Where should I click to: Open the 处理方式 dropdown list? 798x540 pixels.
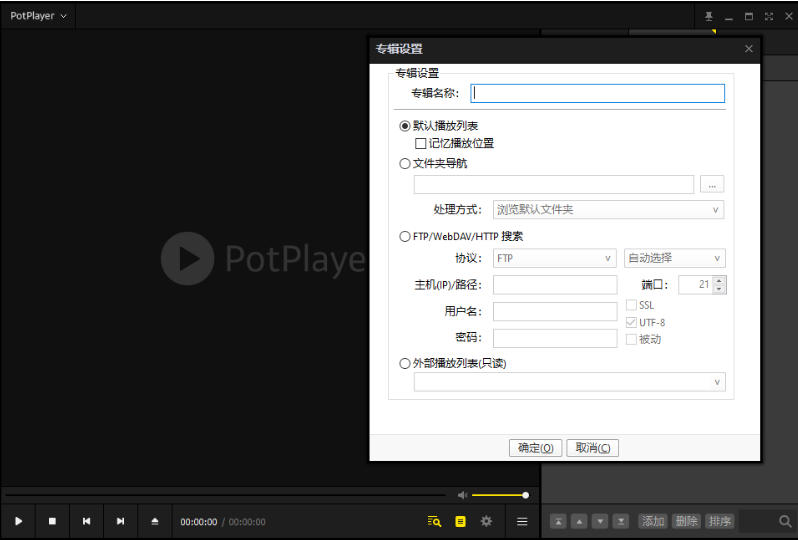point(607,210)
